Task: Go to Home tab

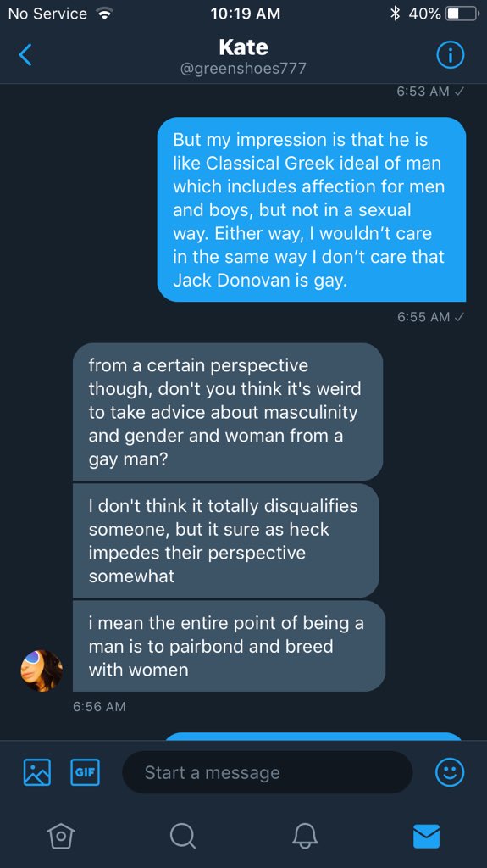Action: [x=60, y=835]
